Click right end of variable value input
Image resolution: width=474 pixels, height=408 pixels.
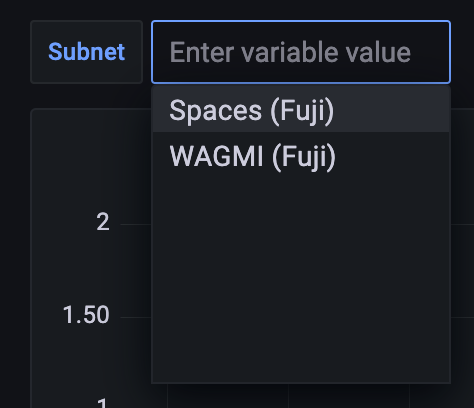tap(433, 52)
